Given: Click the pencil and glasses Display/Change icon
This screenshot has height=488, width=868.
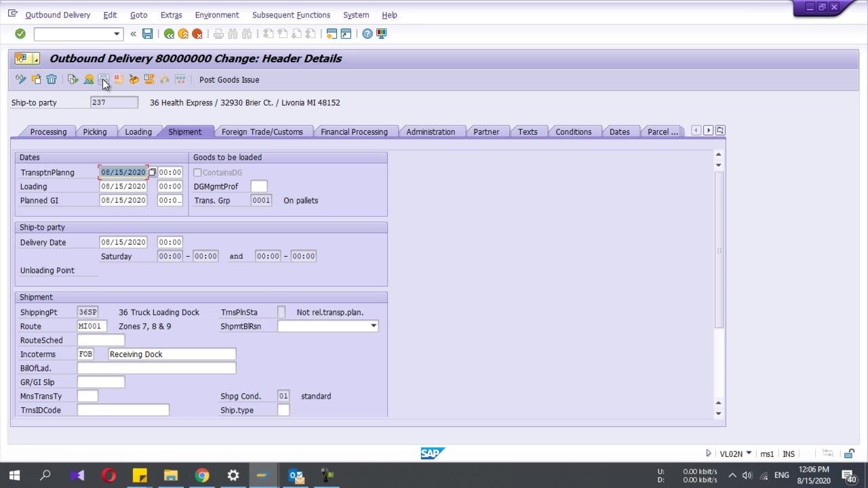Looking at the screenshot, I should 21,79.
